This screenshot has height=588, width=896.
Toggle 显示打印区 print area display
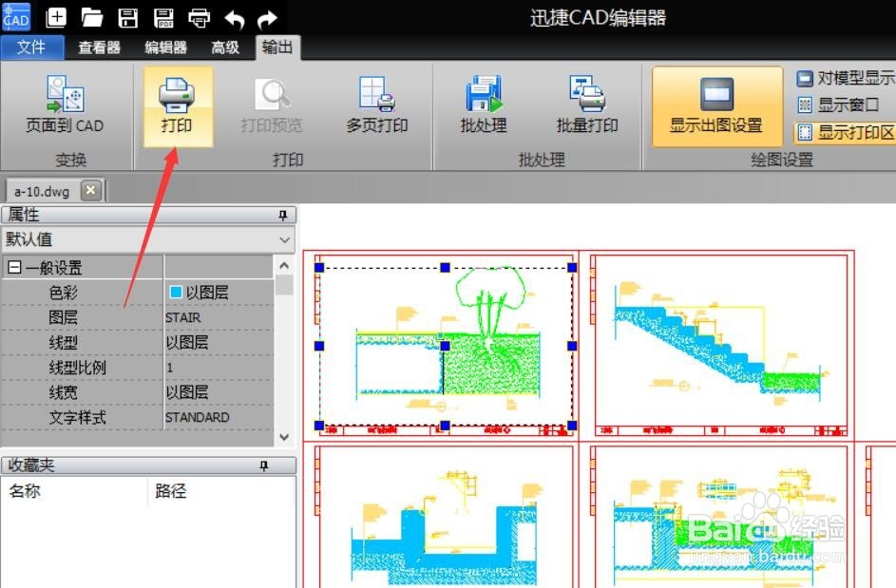coord(845,133)
